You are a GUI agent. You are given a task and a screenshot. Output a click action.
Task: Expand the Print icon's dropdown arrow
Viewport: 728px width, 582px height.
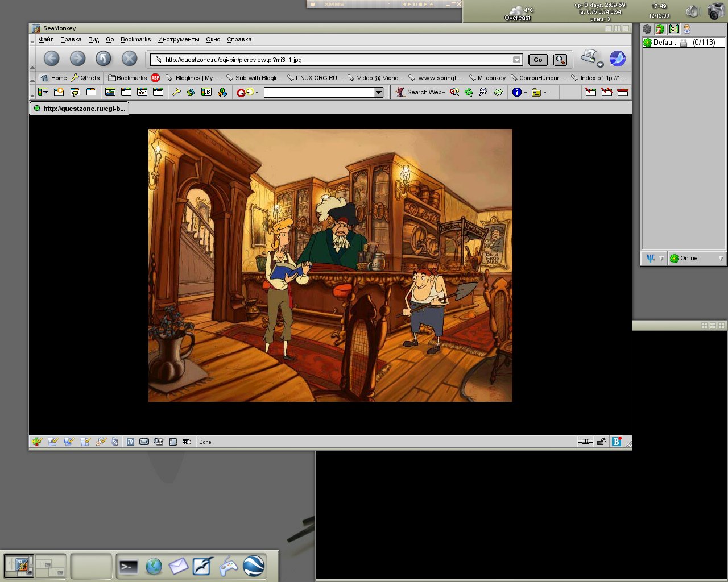[600, 64]
